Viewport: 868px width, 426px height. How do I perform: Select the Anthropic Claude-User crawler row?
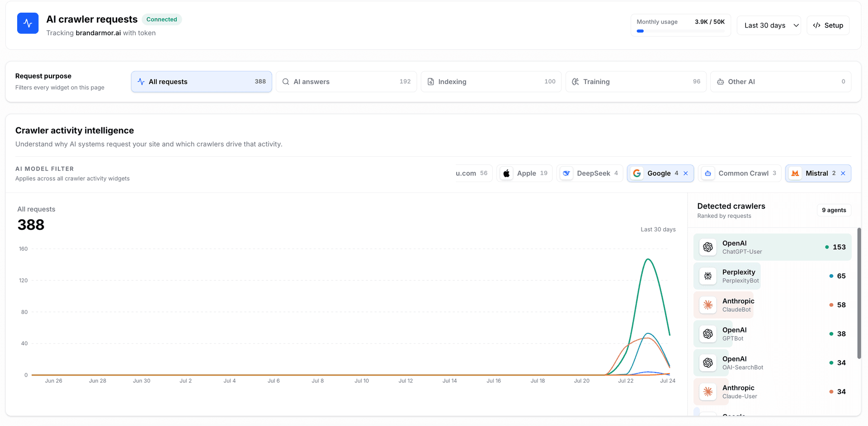pos(772,392)
